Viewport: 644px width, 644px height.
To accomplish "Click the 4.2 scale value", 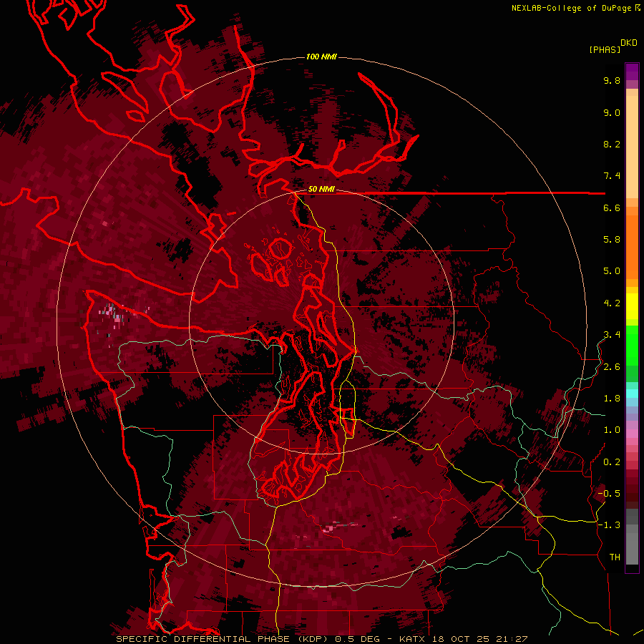I will click(612, 303).
